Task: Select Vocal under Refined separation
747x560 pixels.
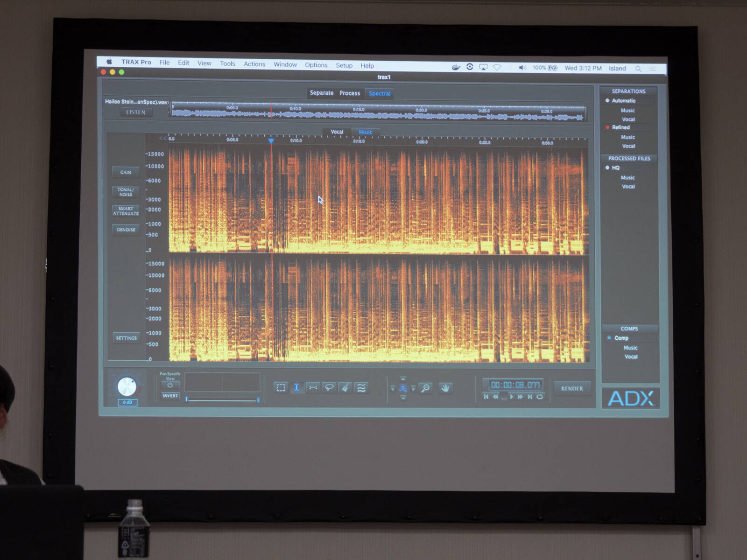Action: (628, 146)
